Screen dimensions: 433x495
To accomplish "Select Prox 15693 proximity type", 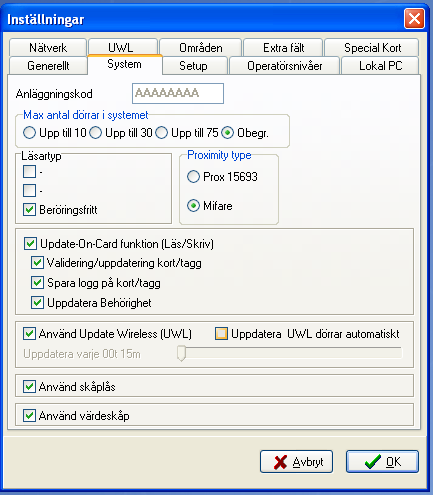I will tap(193, 176).
